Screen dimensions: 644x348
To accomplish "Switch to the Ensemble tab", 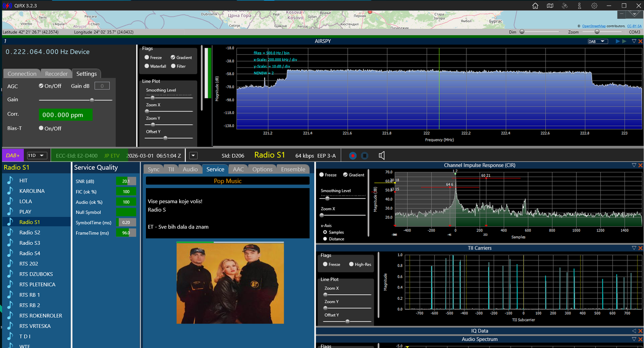I will click(293, 169).
